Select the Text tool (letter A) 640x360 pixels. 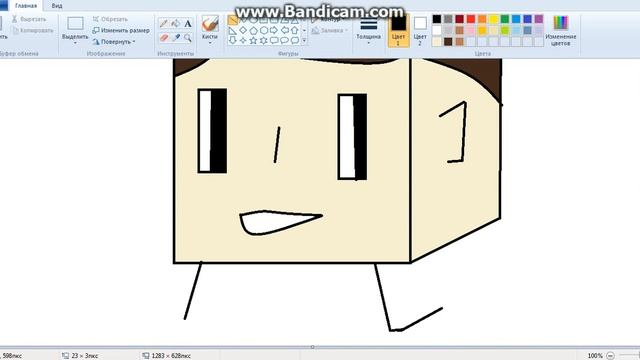[188, 24]
